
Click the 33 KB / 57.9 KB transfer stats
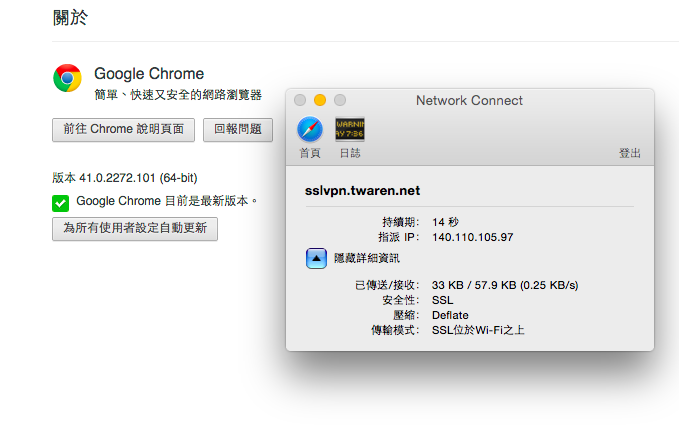pos(504,285)
